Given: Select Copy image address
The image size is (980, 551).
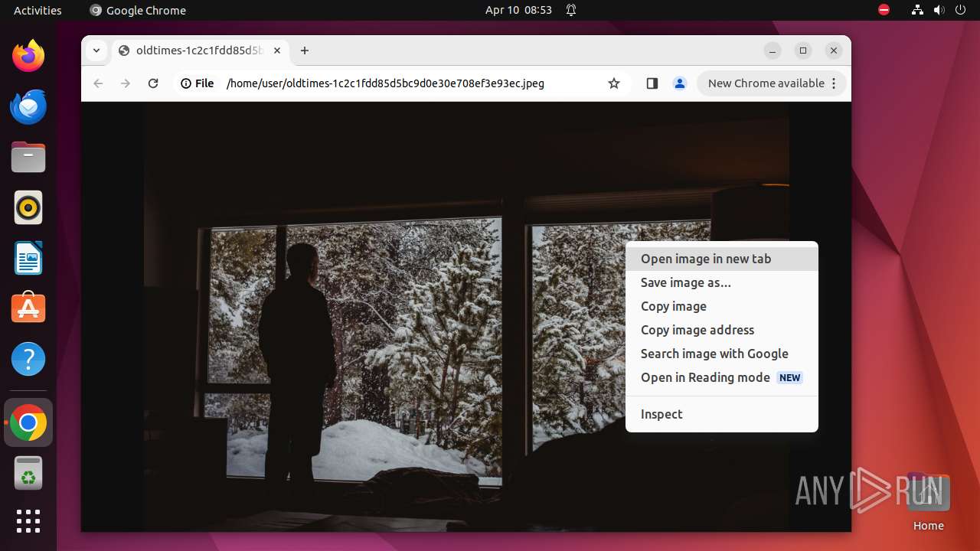Looking at the screenshot, I should (722, 330).
